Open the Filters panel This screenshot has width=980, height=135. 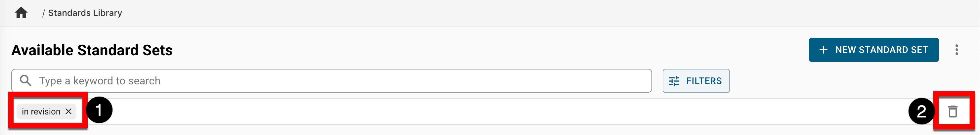click(696, 81)
